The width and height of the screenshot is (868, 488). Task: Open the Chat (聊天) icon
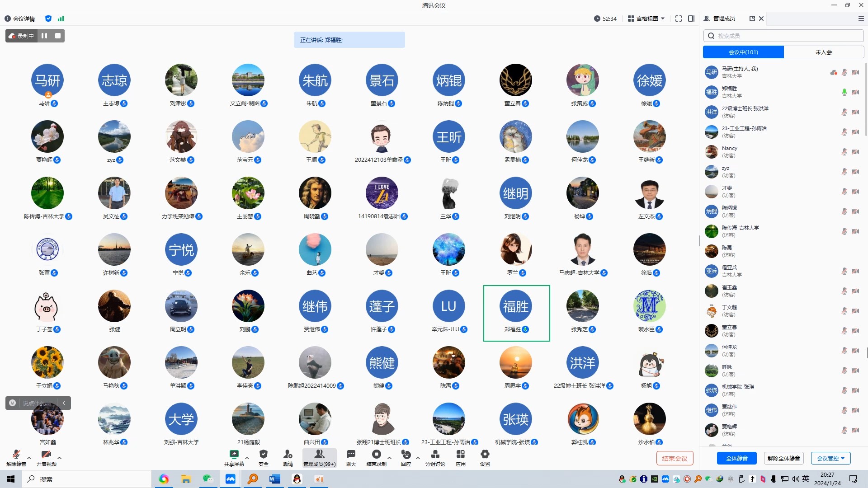[x=351, y=455]
